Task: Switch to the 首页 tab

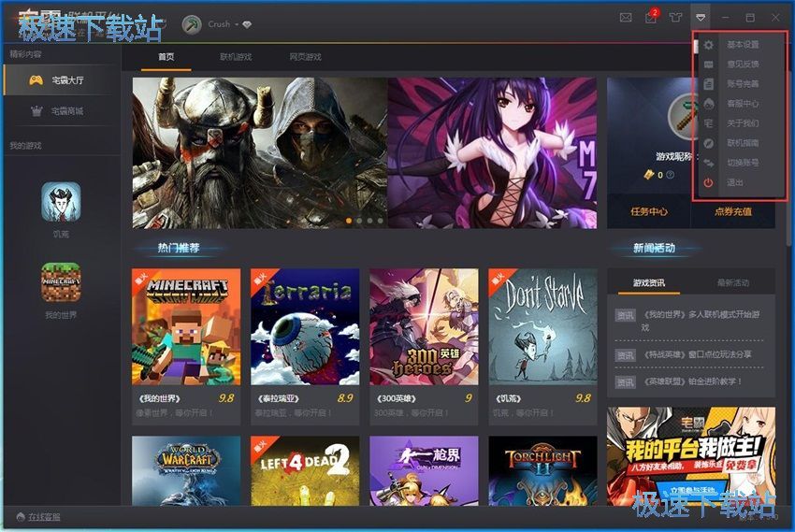Action: point(166,57)
